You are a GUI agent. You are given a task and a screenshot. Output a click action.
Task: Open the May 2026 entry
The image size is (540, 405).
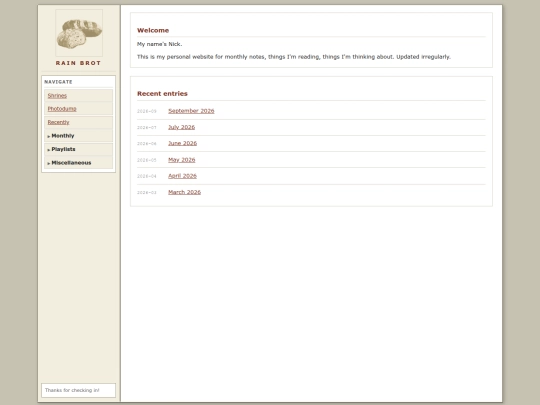pos(181,160)
